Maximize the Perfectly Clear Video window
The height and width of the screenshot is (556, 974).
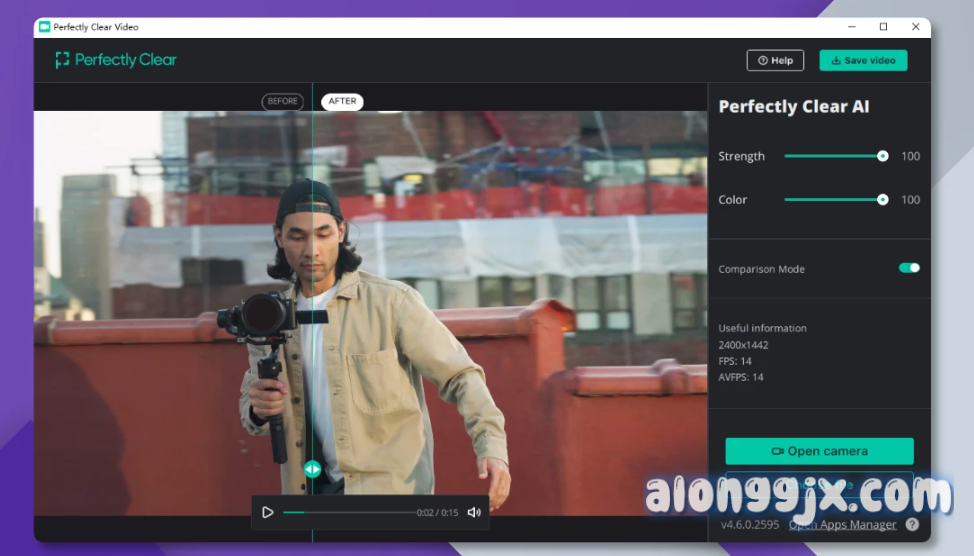pos(883,27)
